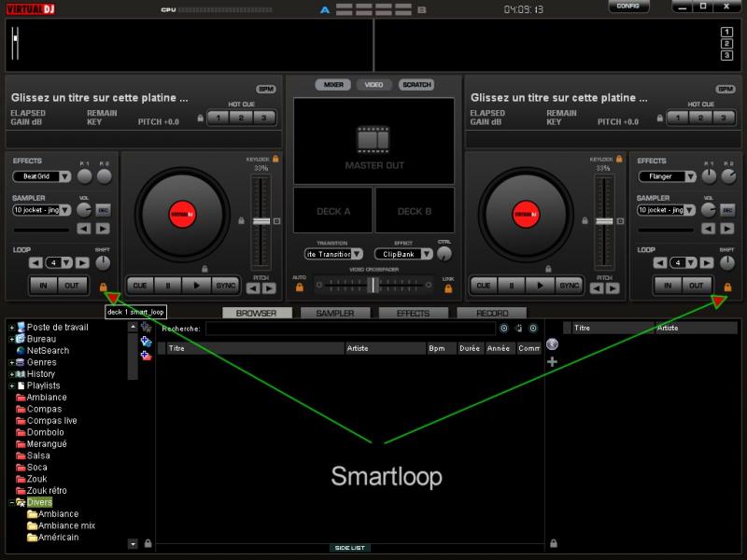Screen dimensions: 747x560
Task: Open the SIDE LIST panel
Action: pyautogui.click(x=349, y=548)
